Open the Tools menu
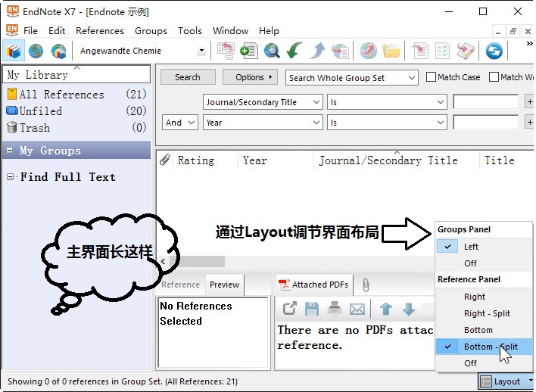 [190, 31]
